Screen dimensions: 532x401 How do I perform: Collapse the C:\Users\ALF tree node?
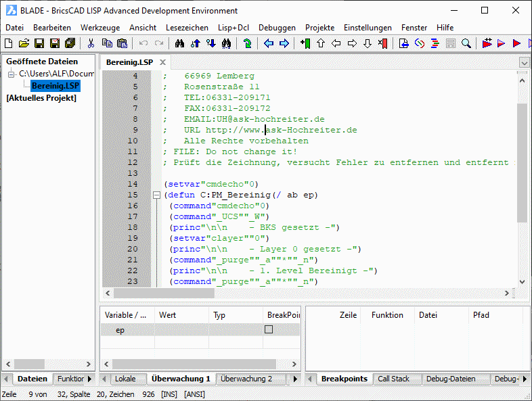(12, 74)
